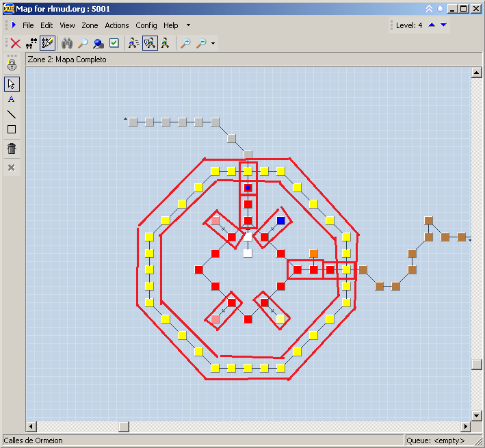This screenshot has width=485, height=448.
Task: Open dropdown arrow after Help menu
Action: (x=189, y=25)
